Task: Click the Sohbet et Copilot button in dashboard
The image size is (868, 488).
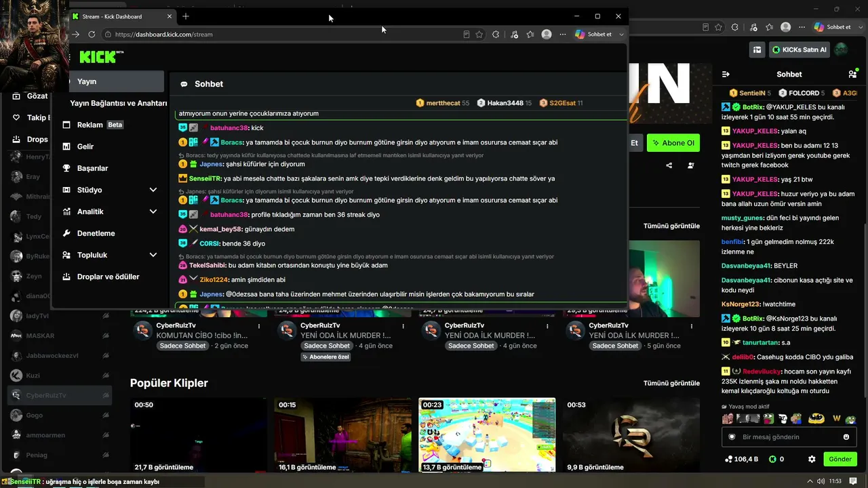Action: (594, 35)
